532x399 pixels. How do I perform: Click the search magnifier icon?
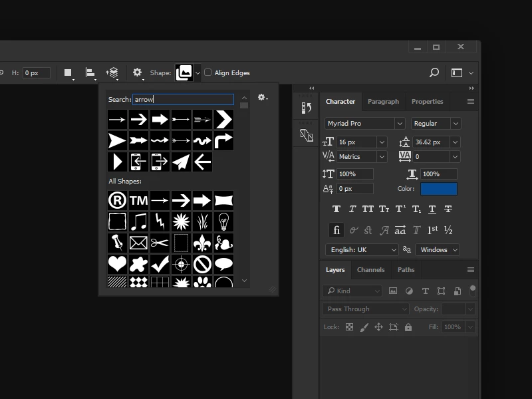coord(434,72)
